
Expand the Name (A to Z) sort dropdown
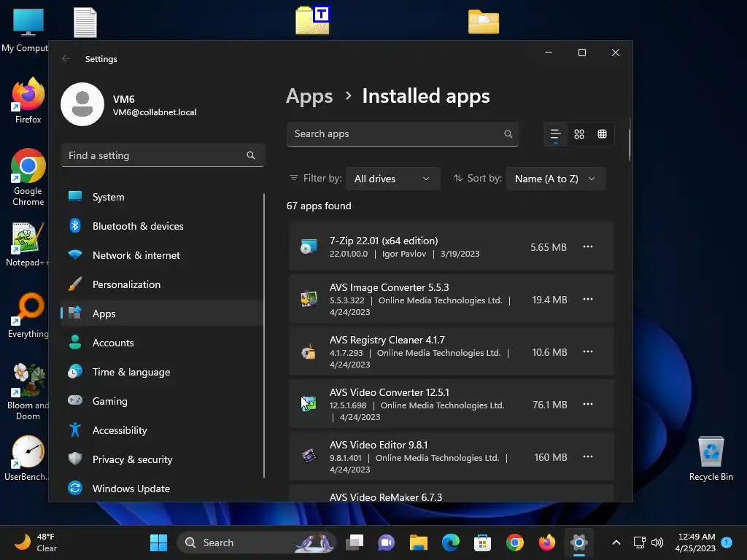coord(555,179)
